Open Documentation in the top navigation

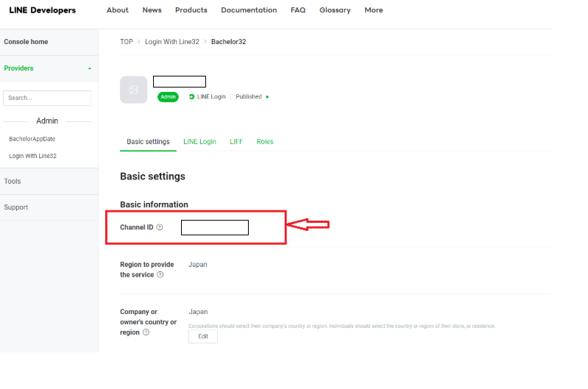point(249,10)
